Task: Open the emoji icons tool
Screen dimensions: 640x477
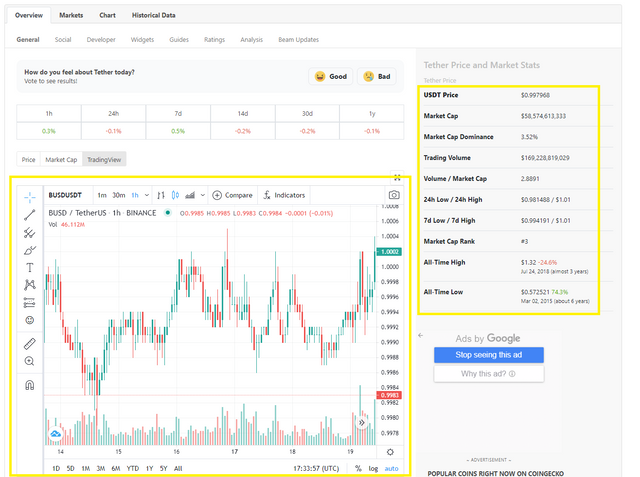Action: (29, 320)
